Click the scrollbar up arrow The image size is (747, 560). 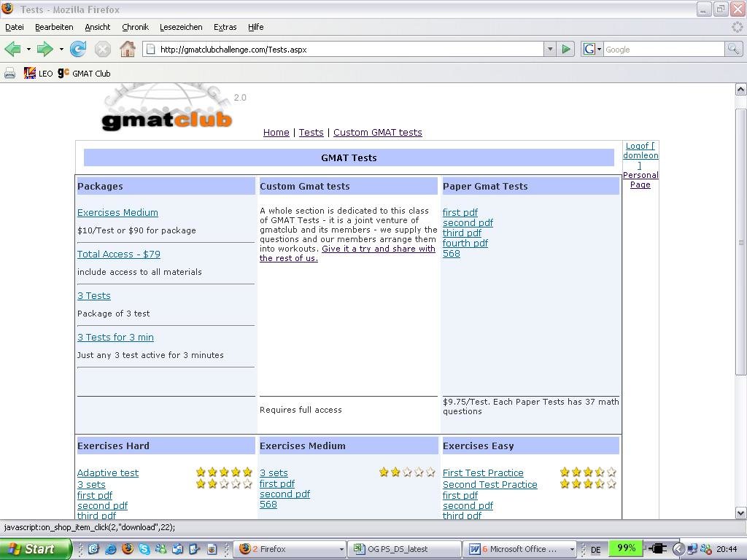click(741, 89)
